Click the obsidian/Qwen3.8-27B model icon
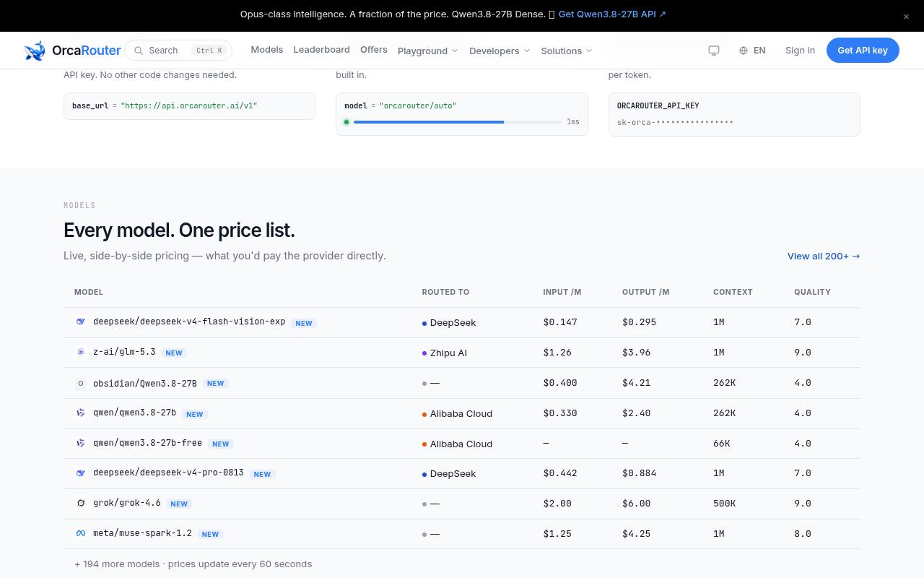The height and width of the screenshot is (578, 924). 81,383
